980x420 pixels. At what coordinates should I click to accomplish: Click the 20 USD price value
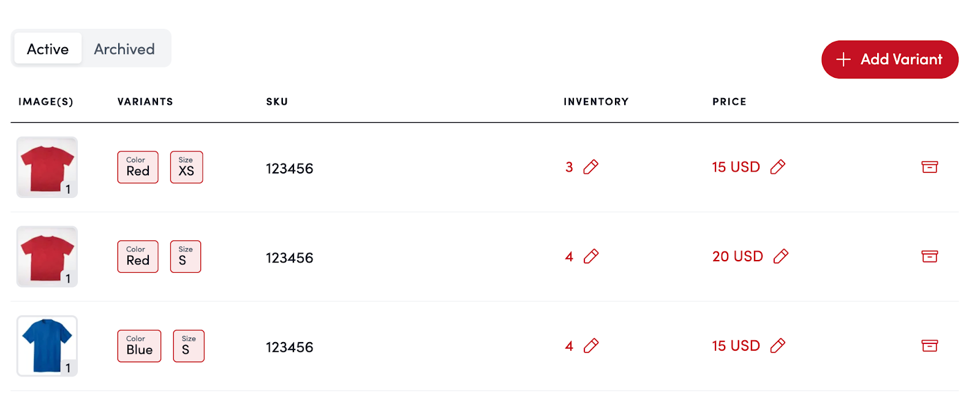coord(737,256)
